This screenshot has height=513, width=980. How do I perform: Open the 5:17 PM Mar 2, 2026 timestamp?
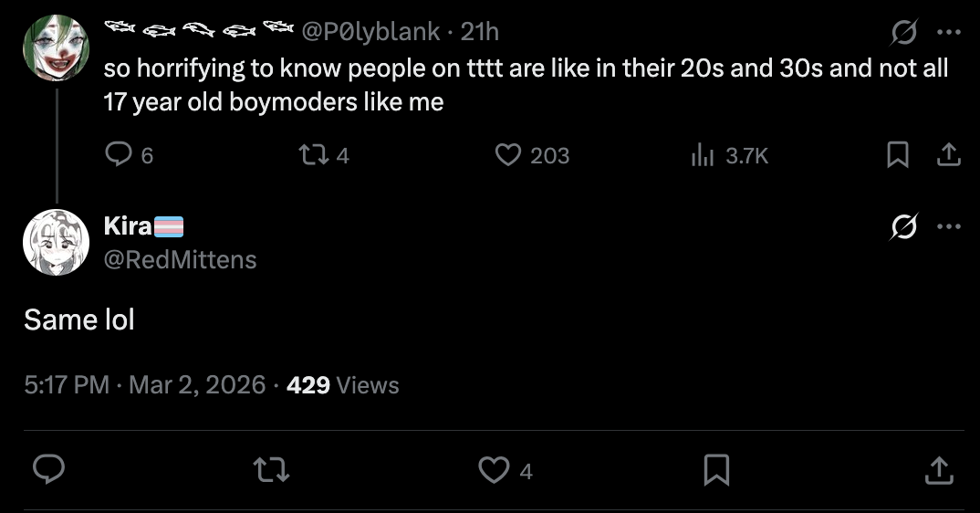145,385
